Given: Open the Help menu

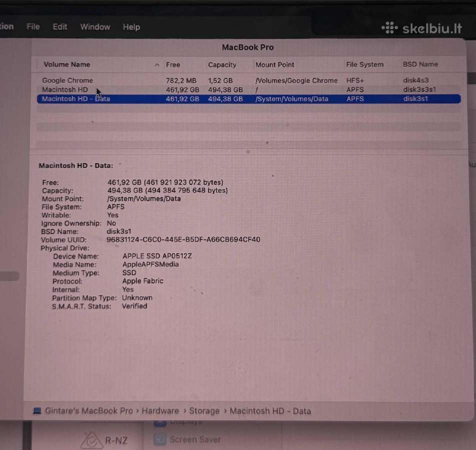Looking at the screenshot, I should (131, 27).
